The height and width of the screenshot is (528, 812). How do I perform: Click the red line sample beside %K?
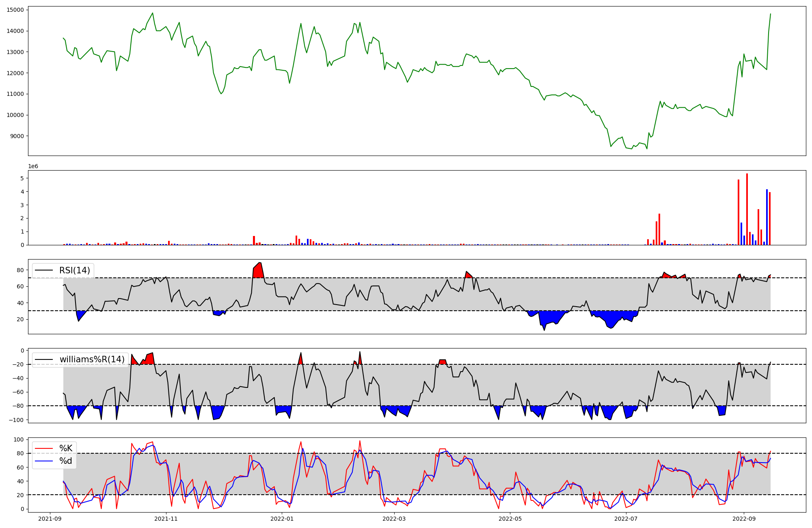tap(44, 448)
